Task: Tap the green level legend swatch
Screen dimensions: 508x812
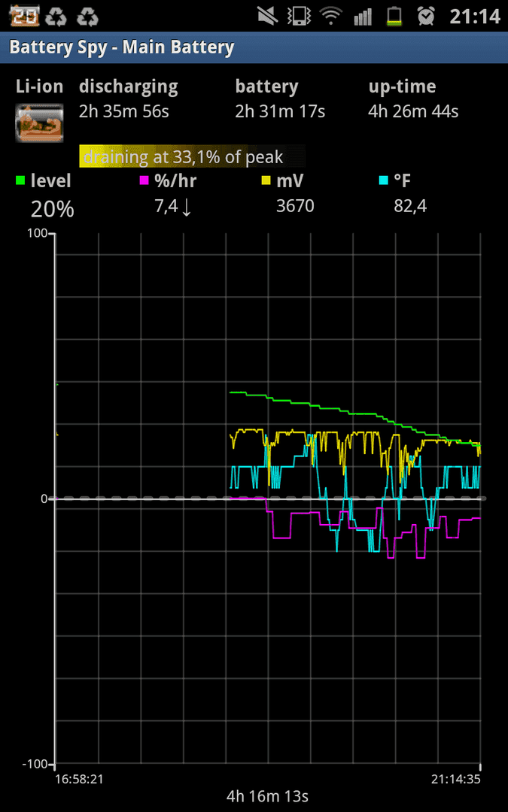Action: (x=20, y=180)
